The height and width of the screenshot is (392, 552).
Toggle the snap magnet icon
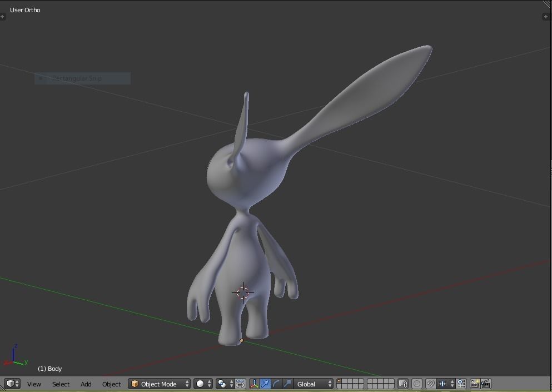pos(431,384)
